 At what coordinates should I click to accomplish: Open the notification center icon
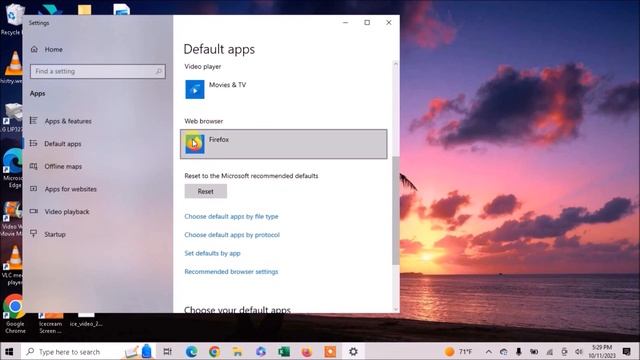(x=627, y=351)
